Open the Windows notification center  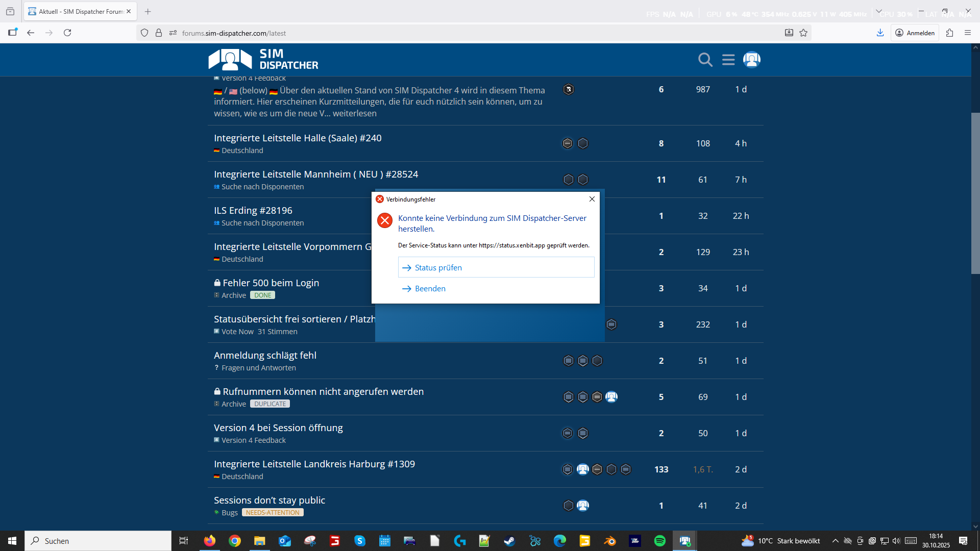[x=963, y=541]
